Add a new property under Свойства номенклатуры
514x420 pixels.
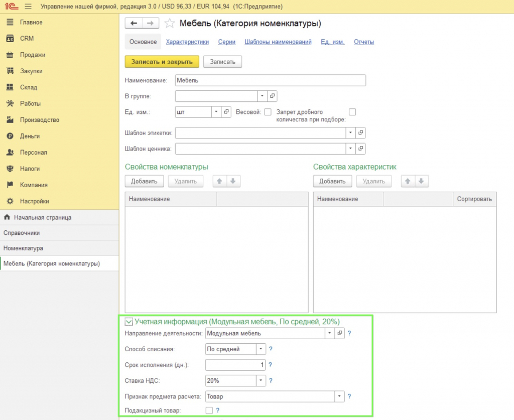click(144, 181)
